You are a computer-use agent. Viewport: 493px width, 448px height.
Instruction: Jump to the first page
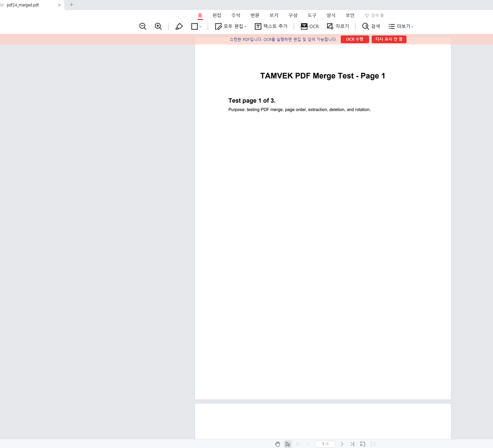(298, 444)
